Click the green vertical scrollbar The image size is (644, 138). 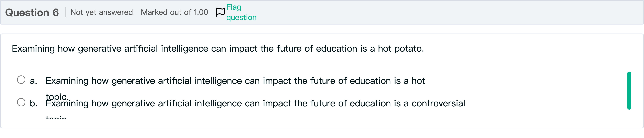tap(629, 91)
